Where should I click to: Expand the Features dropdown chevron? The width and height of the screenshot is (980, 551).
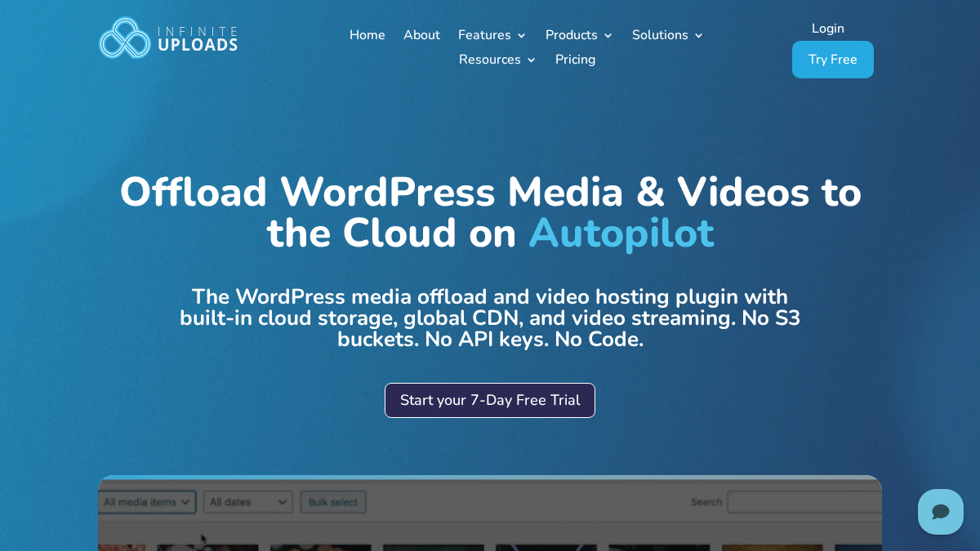pyautogui.click(x=521, y=36)
